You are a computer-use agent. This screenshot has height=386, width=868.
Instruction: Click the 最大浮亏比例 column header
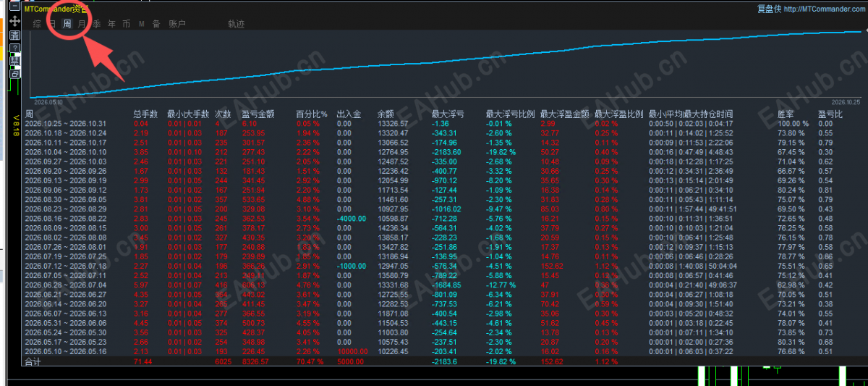point(511,114)
